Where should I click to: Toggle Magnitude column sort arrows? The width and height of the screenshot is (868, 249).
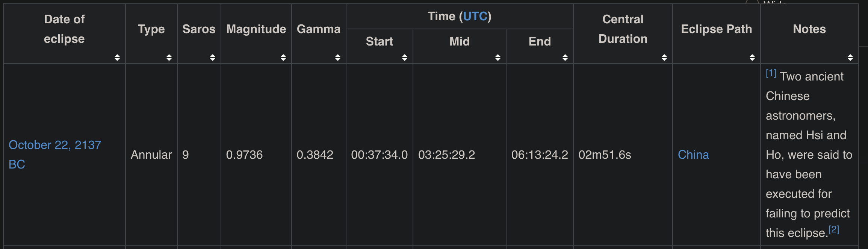click(x=283, y=58)
